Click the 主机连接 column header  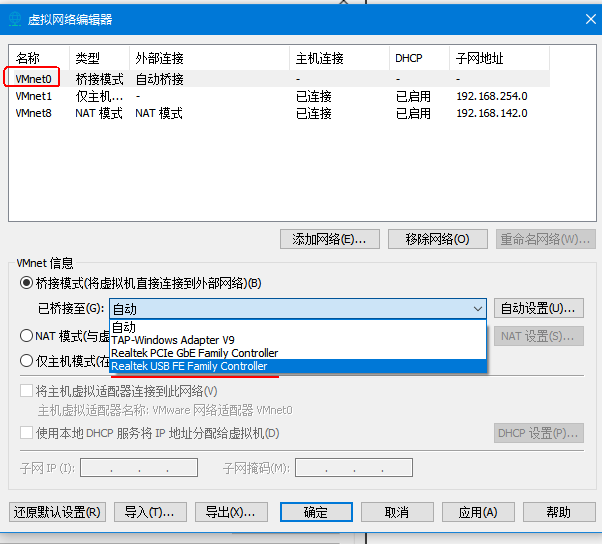coord(340,58)
